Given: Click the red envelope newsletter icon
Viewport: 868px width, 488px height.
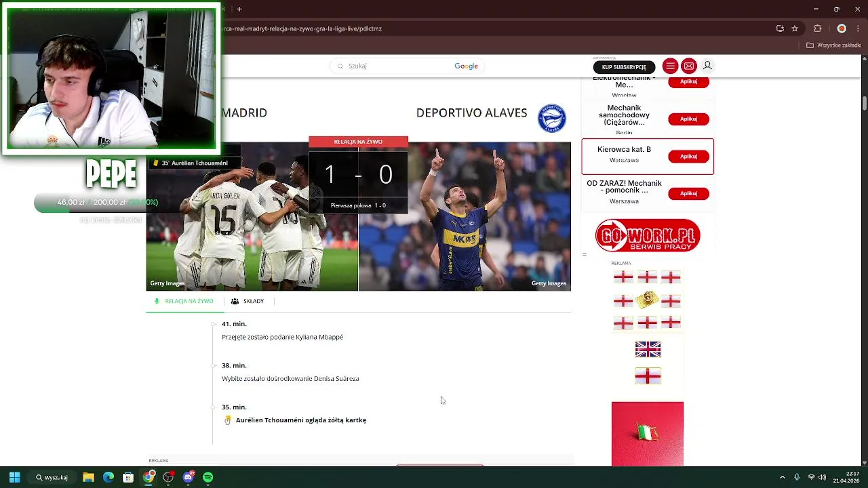Looking at the screenshot, I should pos(689,66).
